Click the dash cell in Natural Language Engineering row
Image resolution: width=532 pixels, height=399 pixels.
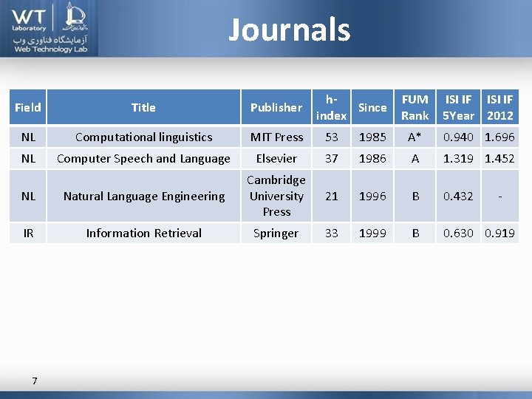(x=499, y=196)
